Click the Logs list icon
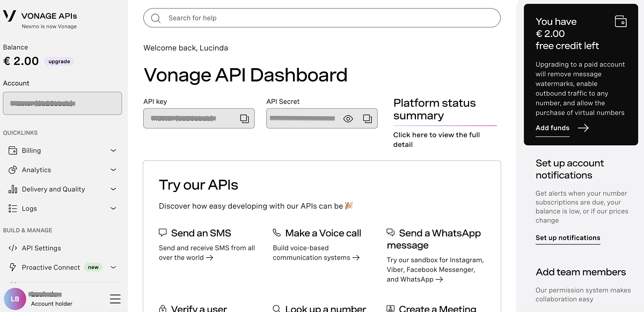 (x=13, y=209)
